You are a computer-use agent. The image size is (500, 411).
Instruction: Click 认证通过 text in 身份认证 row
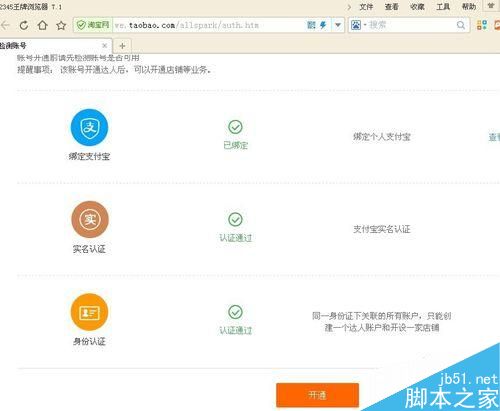tap(236, 330)
